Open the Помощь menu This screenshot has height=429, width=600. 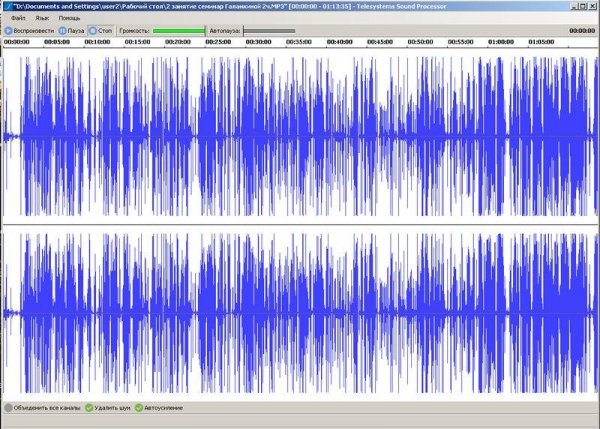click(69, 18)
